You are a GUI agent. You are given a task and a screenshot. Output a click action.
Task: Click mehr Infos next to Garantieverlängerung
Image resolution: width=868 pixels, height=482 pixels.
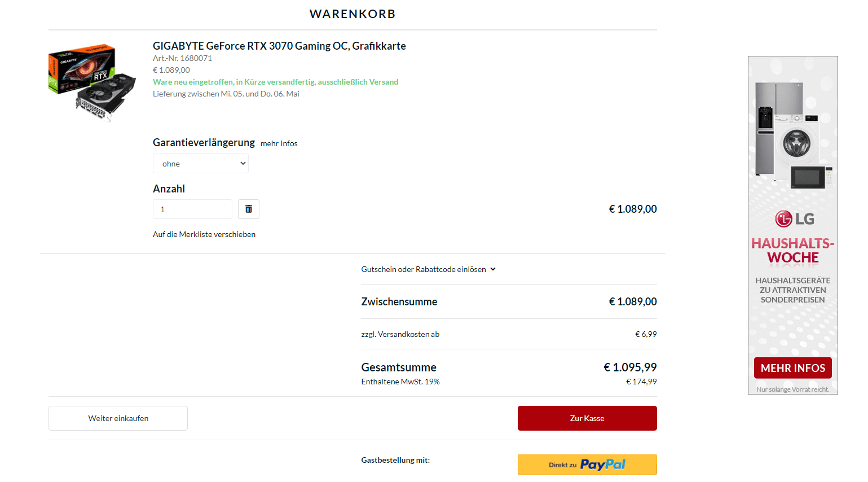click(279, 143)
